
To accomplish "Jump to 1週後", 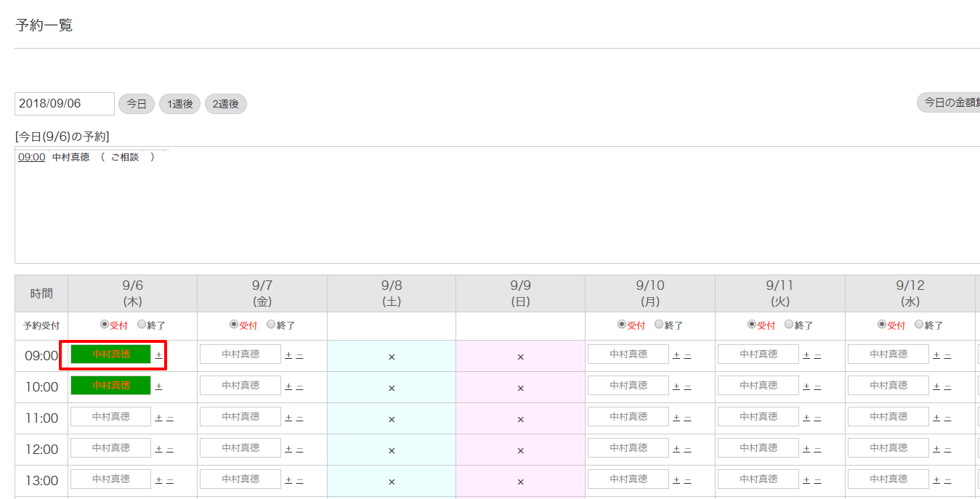I will [179, 104].
